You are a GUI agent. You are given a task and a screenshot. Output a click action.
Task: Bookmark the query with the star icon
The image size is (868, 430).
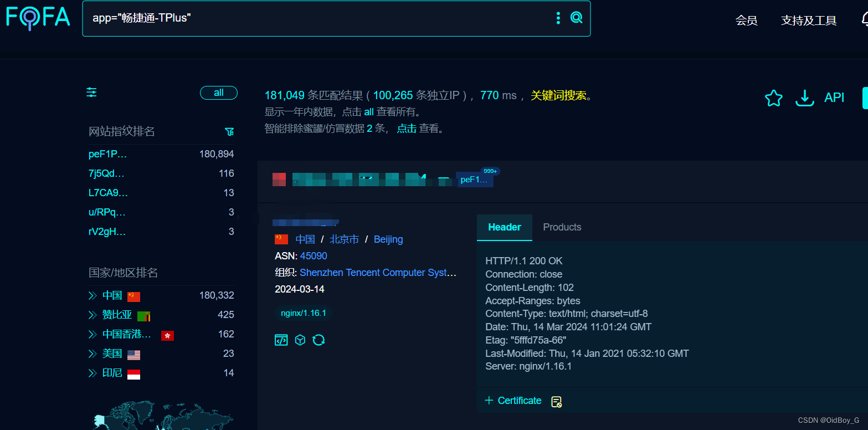tap(773, 98)
